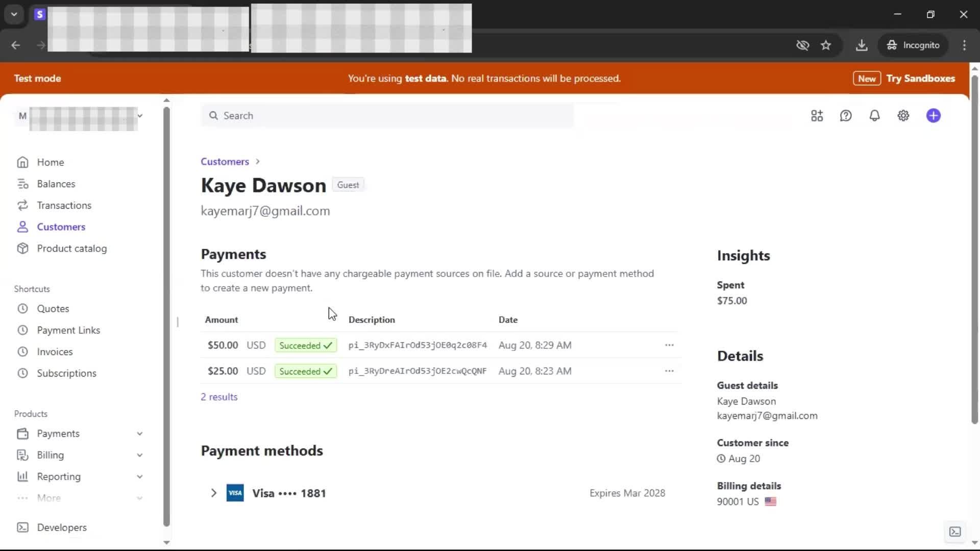Open the browser downloads icon
The height and width of the screenshot is (551, 980).
(x=862, y=45)
